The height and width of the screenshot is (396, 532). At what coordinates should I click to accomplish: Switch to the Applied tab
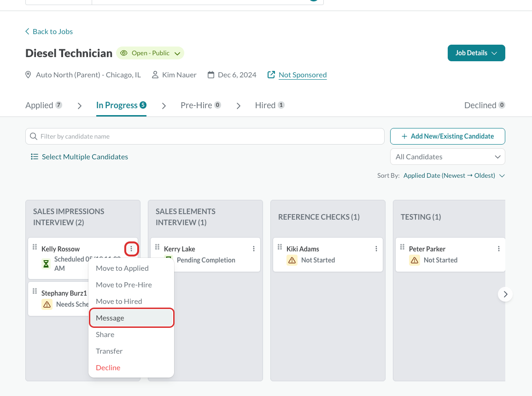coord(44,105)
